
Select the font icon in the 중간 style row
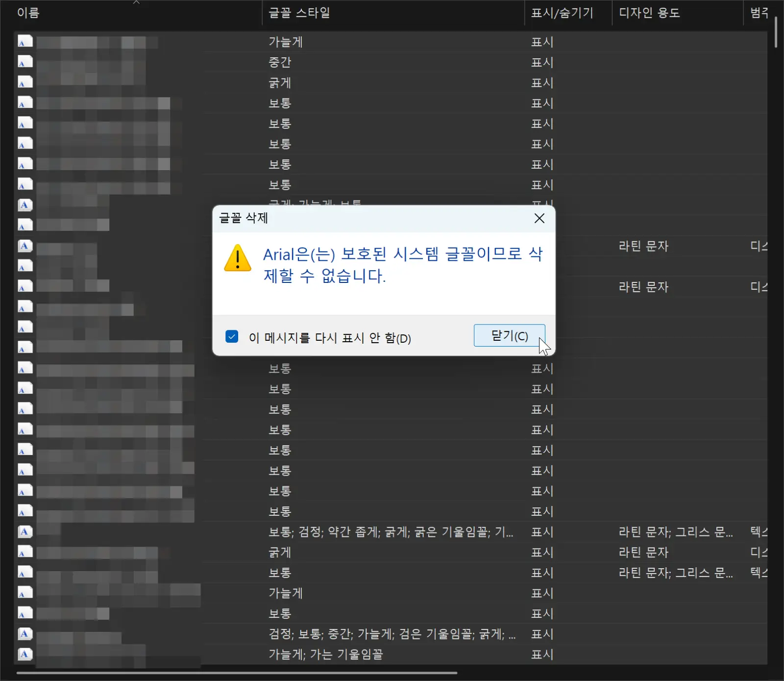(x=25, y=62)
